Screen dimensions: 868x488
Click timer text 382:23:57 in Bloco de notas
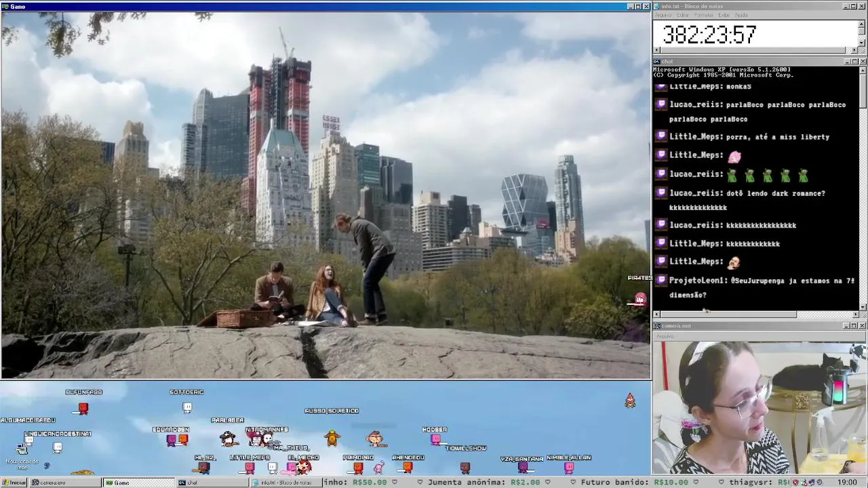click(x=709, y=35)
